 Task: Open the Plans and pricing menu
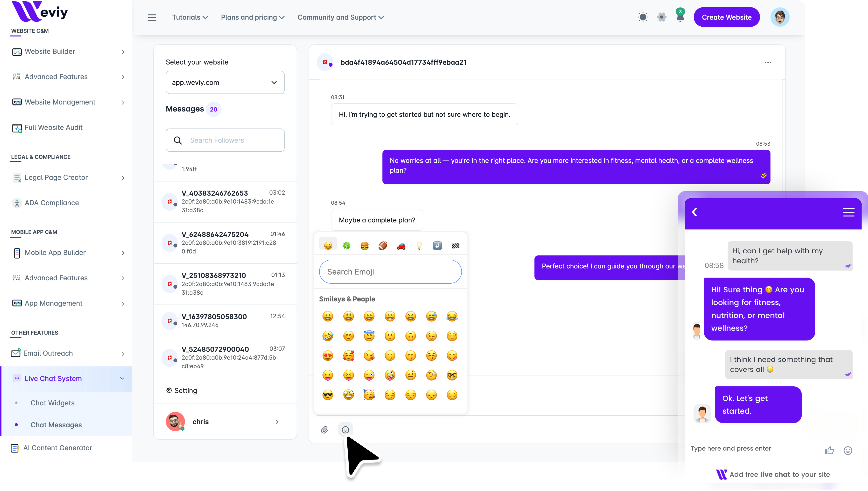pos(252,17)
